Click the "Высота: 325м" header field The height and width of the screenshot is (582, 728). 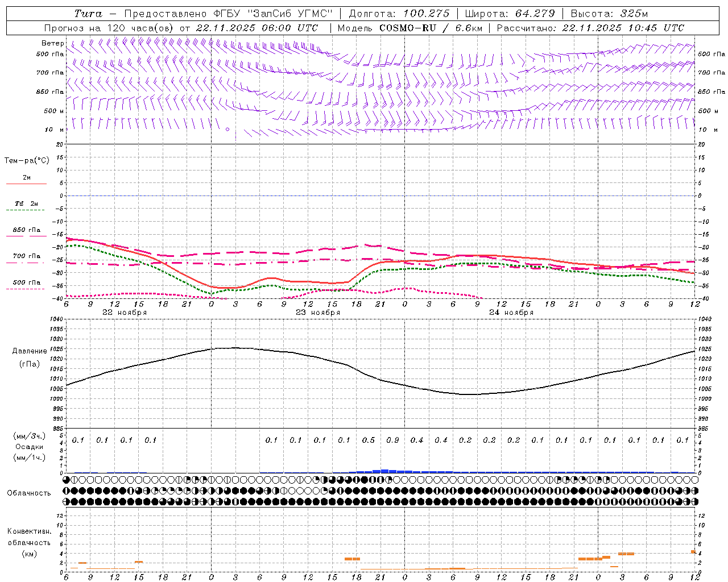609,14
